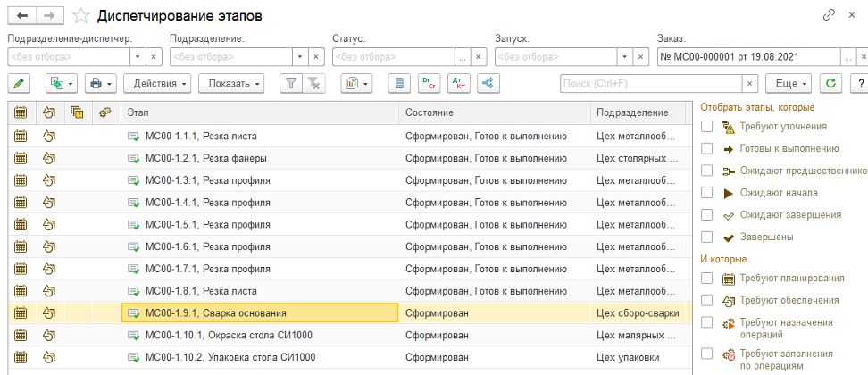Open the reports icon dropdown
The height and width of the screenshot is (375, 868).
click(x=356, y=84)
